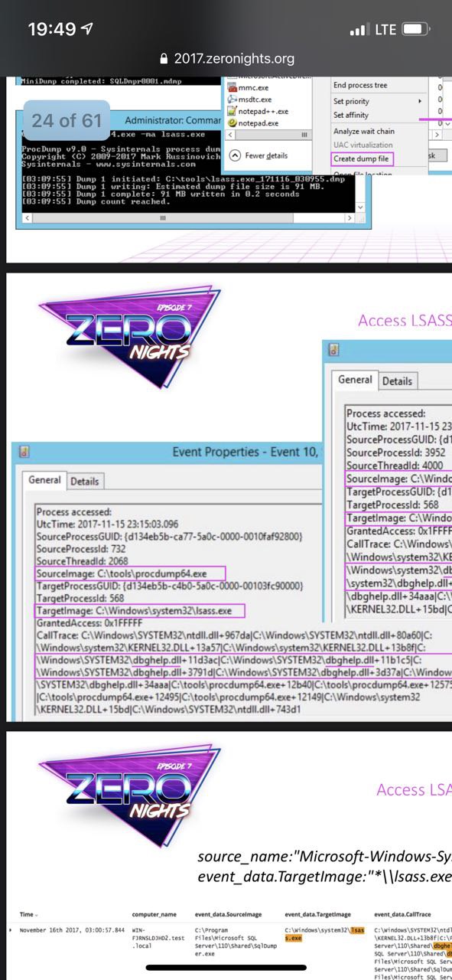Tap the LTE network indicator

point(385,29)
